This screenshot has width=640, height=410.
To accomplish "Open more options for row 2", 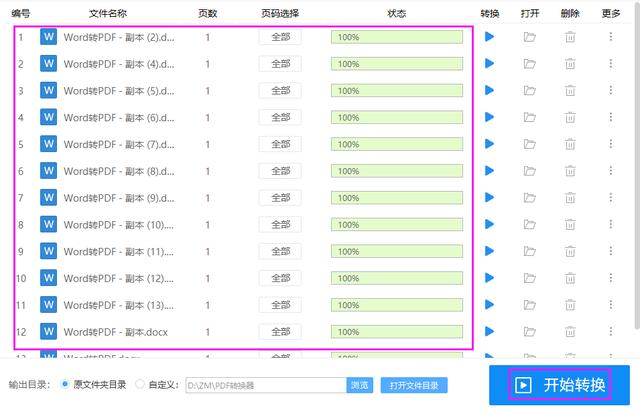I will coord(611,64).
